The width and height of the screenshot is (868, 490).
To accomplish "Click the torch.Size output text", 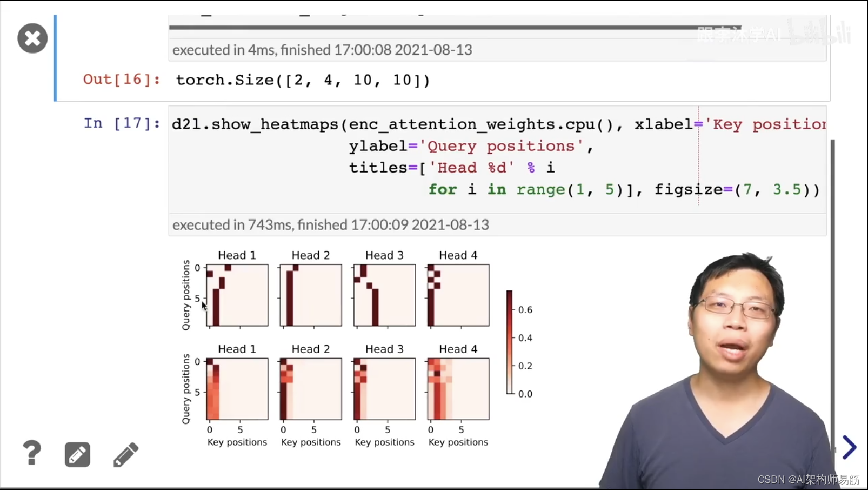I will pos(303,80).
